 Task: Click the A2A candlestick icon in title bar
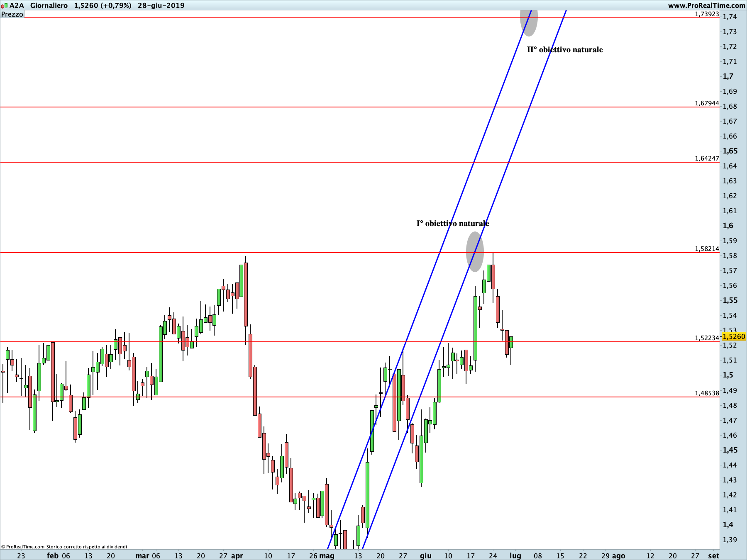coord(4,5)
